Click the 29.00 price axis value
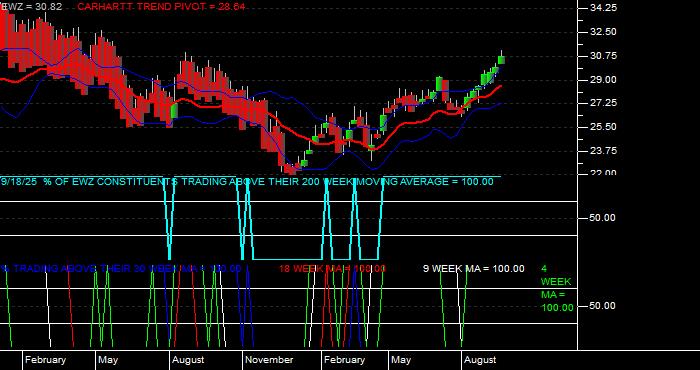 point(603,79)
